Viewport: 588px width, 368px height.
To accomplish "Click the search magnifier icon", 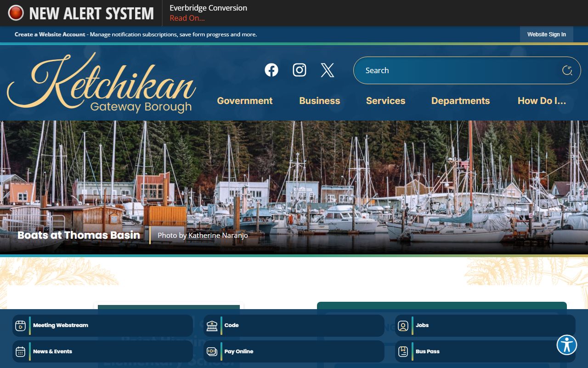I will tap(567, 70).
